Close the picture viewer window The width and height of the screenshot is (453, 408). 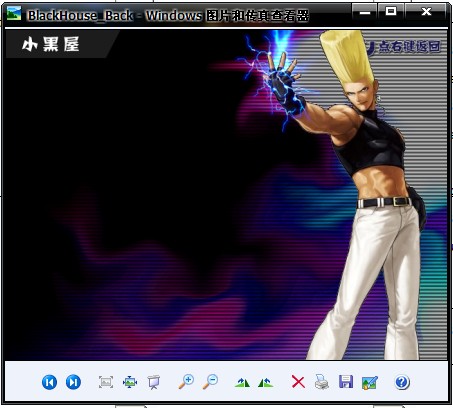[426, 12]
